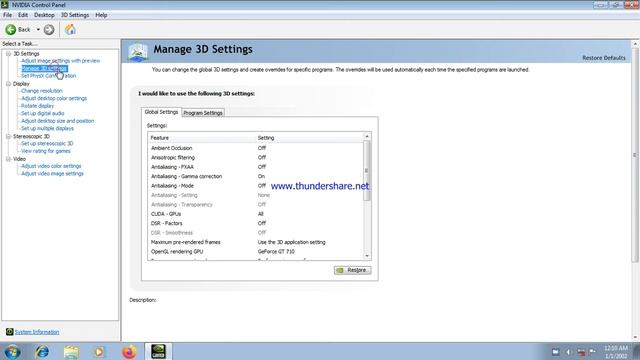Click the Restore button below settings list
This screenshot has width=640, height=360.
[x=353, y=270]
